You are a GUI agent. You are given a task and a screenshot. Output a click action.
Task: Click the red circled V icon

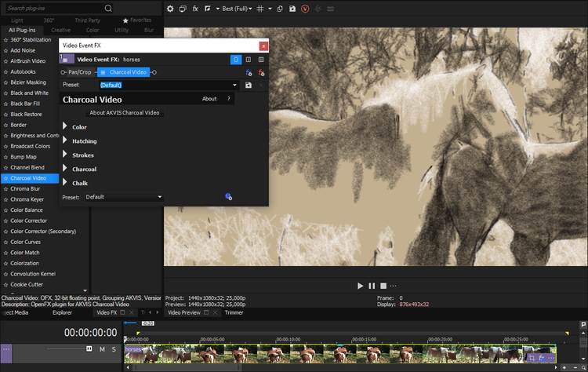pos(305,9)
